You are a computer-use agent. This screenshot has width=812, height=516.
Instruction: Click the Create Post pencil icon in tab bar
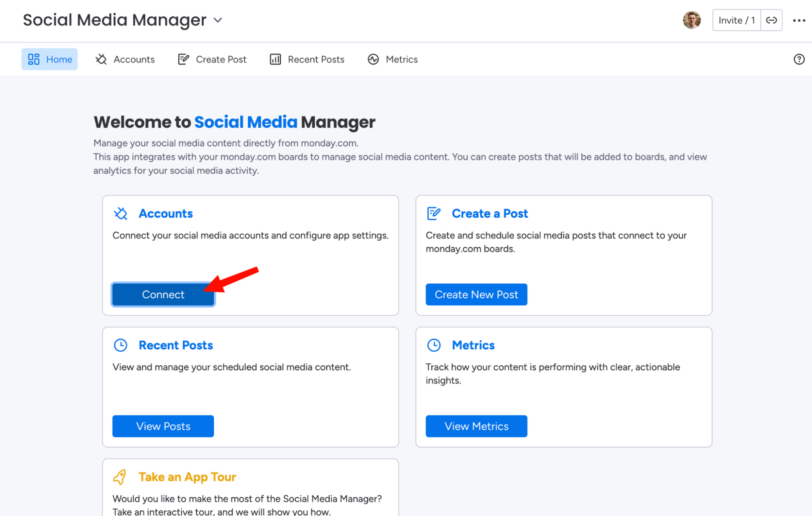[x=184, y=59]
